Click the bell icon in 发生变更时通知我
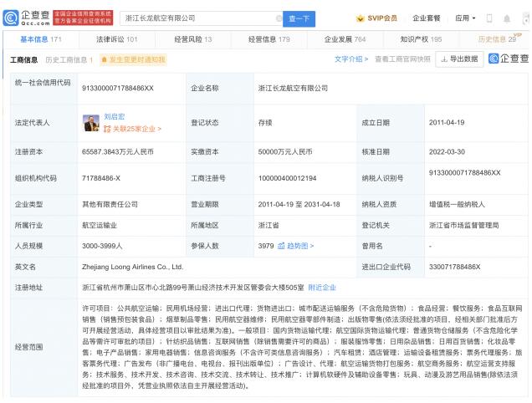 [105, 59]
